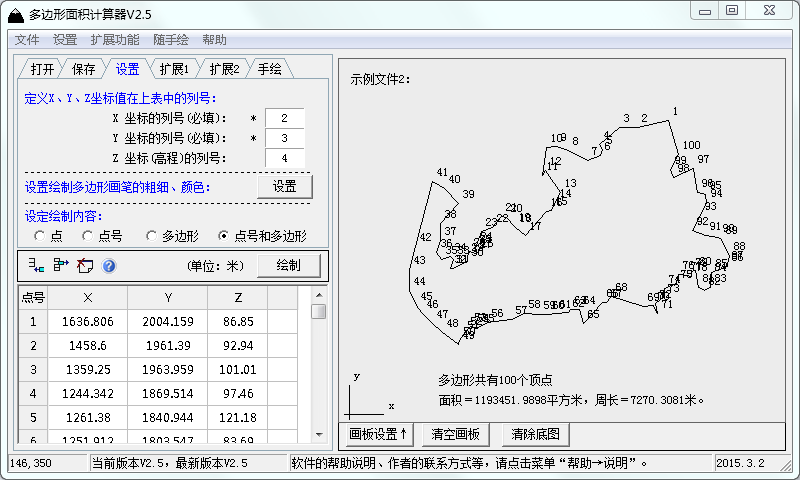
Task: Select the 点号 radio option
Action: coord(88,236)
